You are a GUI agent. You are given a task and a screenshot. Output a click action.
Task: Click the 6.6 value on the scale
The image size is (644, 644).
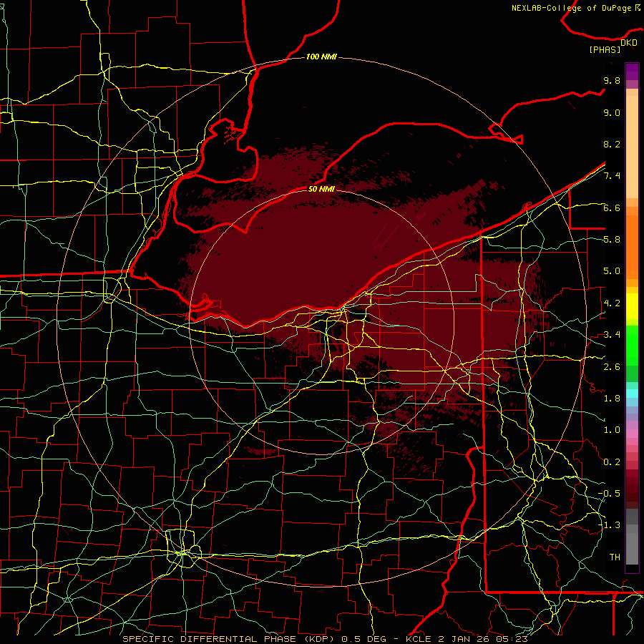click(612, 208)
